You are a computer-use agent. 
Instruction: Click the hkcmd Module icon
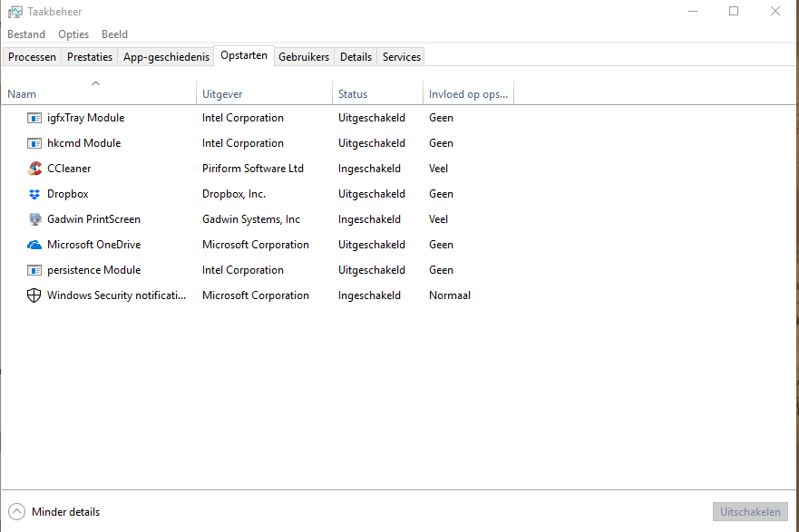(34, 143)
